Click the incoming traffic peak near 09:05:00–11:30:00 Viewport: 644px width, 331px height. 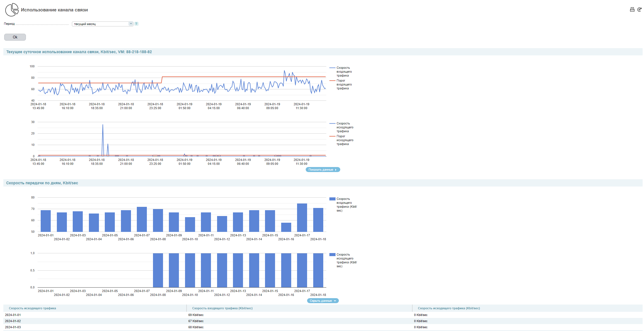pos(285,71)
